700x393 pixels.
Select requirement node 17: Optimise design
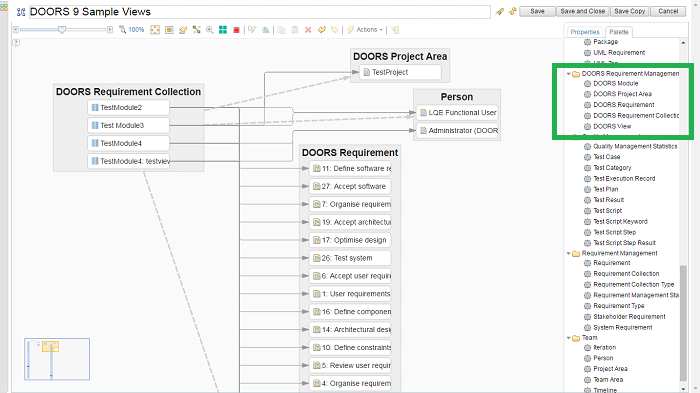350,240
